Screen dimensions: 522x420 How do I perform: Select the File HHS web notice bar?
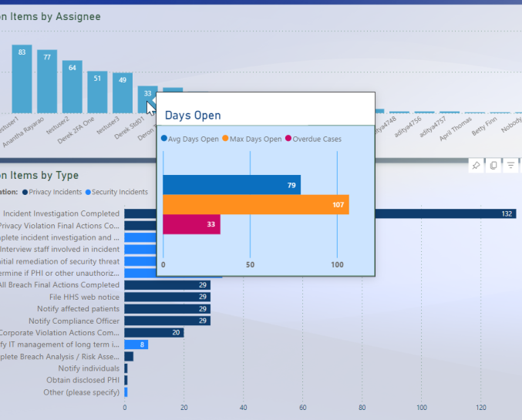click(167, 297)
